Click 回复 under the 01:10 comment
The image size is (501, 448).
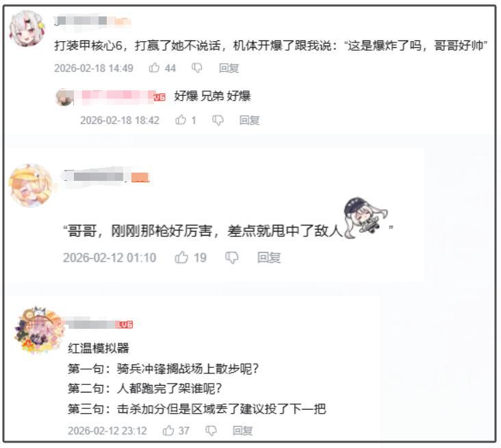click(269, 258)
